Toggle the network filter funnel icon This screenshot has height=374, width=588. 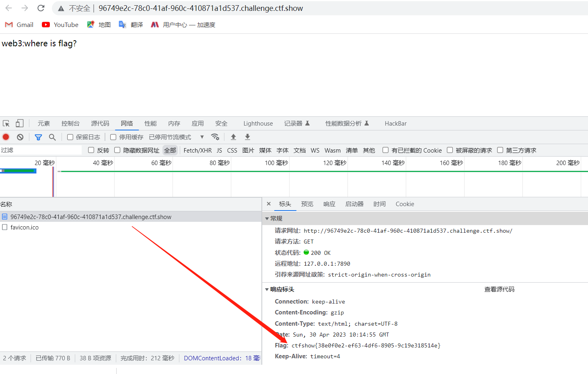click(38, 137)
